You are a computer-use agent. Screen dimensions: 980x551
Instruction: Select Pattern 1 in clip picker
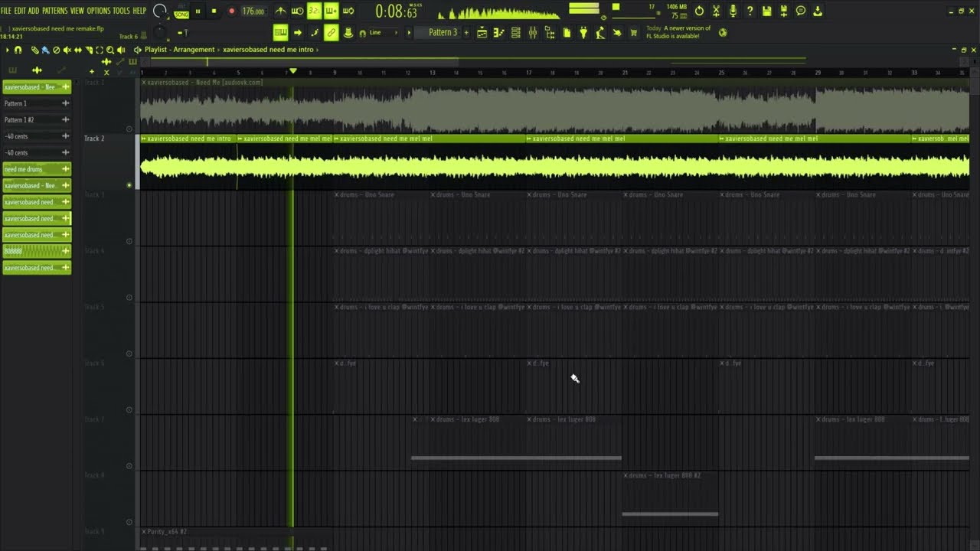click(37, 103)
